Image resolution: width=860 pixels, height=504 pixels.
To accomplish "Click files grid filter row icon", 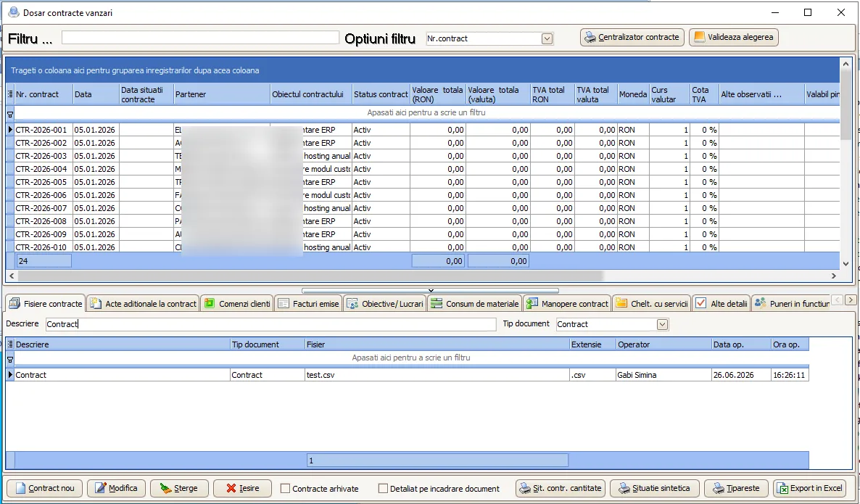I will 10,359.
